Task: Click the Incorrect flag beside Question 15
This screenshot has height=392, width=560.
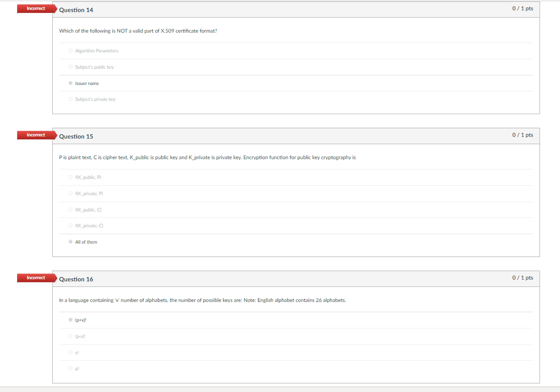Action: click(x=37, y=135)
